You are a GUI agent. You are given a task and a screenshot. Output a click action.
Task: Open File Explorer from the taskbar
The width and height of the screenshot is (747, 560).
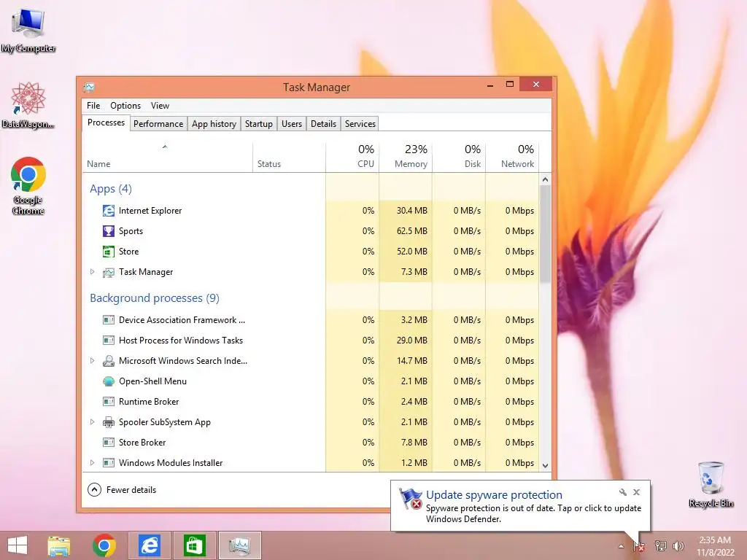pos(59,545)
